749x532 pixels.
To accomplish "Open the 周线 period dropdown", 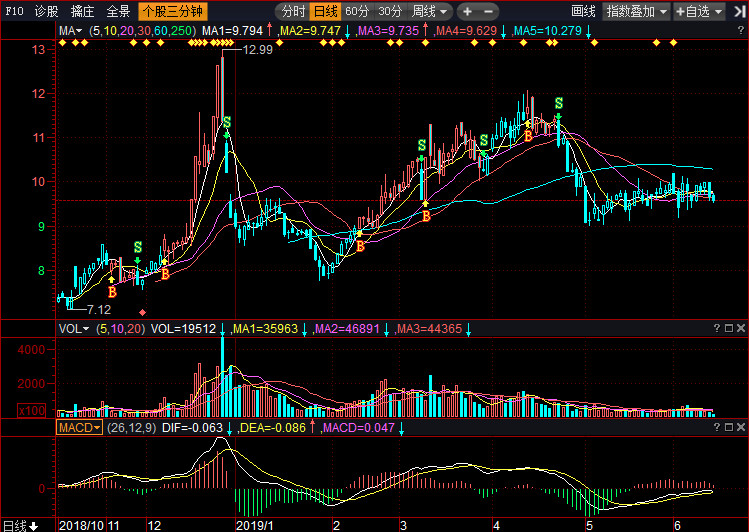I will tap(430, 12).
